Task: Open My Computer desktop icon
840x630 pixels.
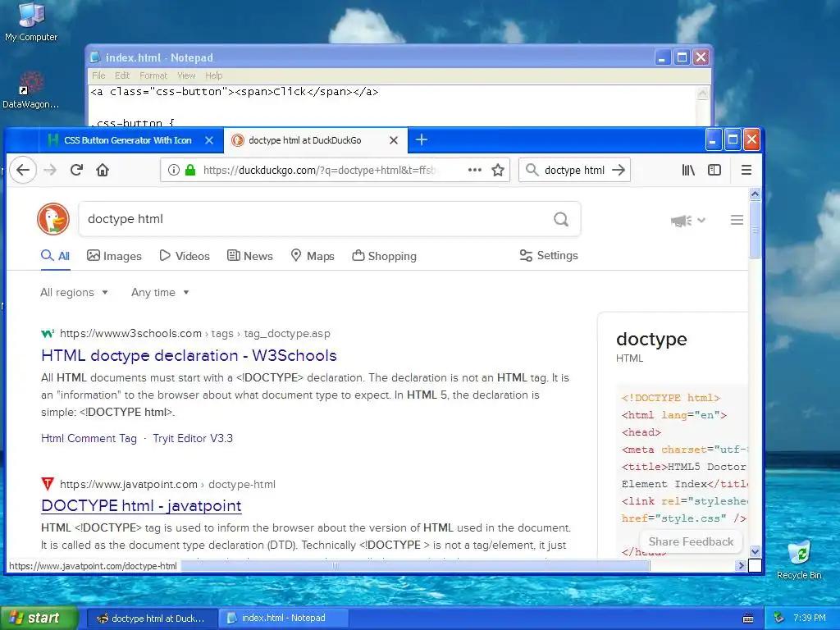Action: (x=31, y=22)
